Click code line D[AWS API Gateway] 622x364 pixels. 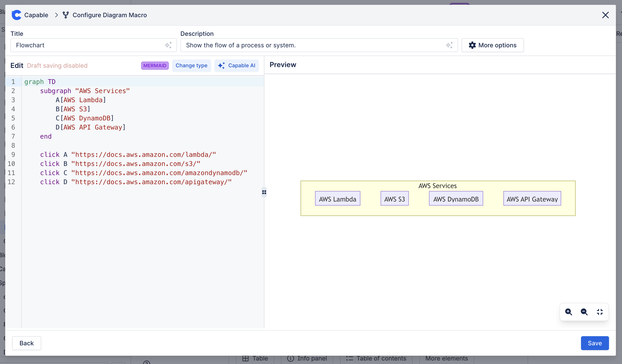pos(91,127)
